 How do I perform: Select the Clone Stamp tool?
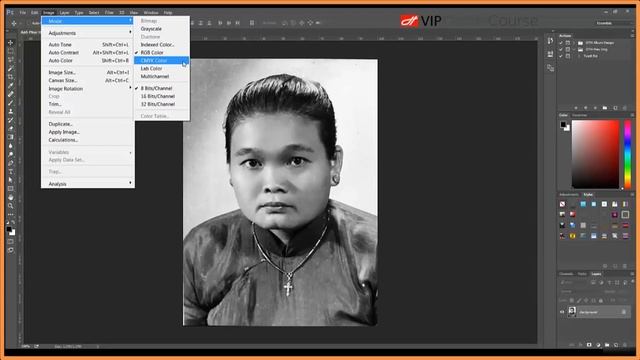tap(11, 111)
